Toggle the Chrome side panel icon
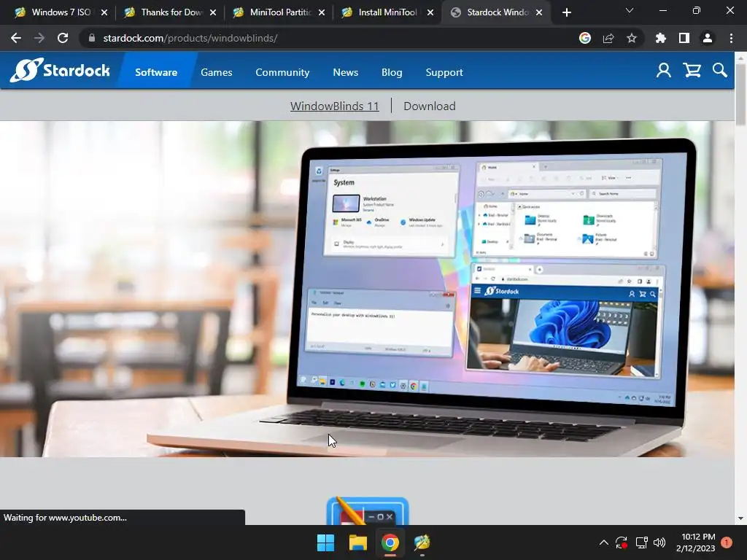747x560 pixels. coord(684,38)
